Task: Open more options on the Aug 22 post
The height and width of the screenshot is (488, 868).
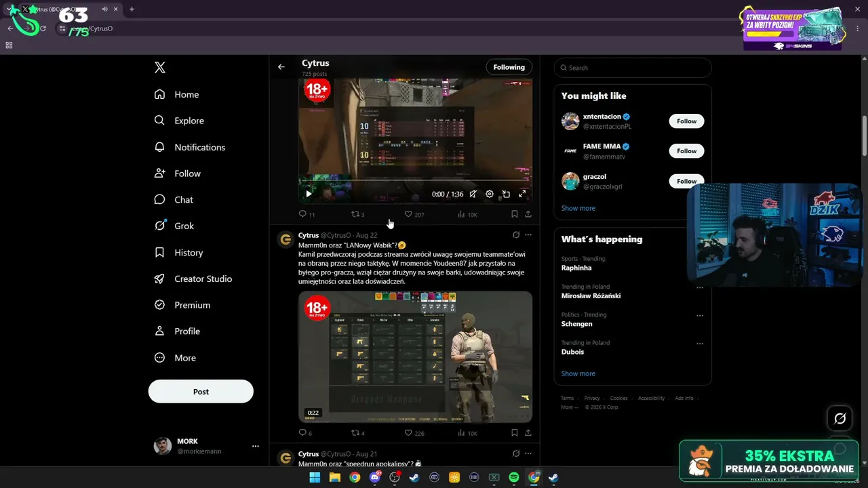Action: (x=528, y=235)
